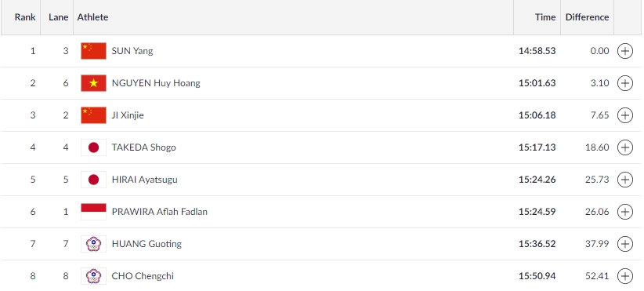Expand TAKEDA Shogo's split details

pyautogui.click(x=624, y=147)
